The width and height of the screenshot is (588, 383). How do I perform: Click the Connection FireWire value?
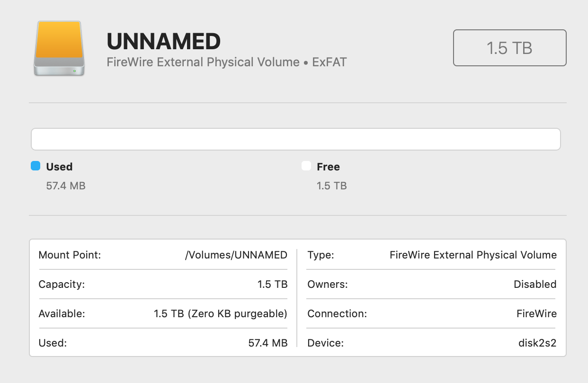pos(536,314)
